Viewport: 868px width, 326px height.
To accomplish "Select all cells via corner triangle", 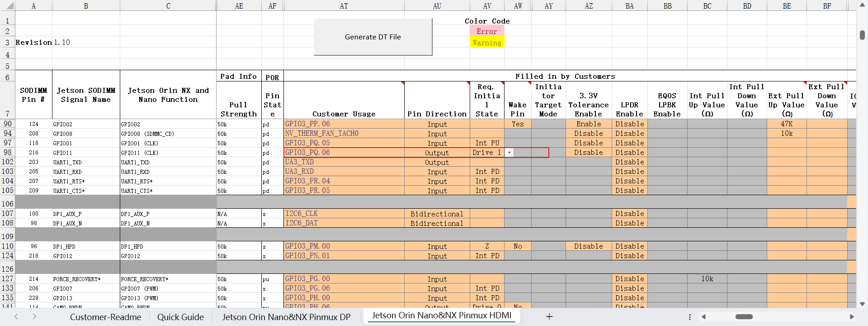I will (x=8, y=6).
